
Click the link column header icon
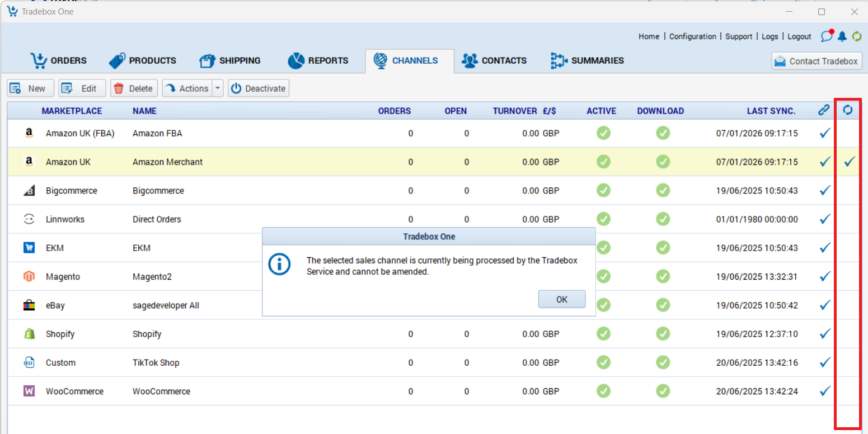(x=824, y=110)
